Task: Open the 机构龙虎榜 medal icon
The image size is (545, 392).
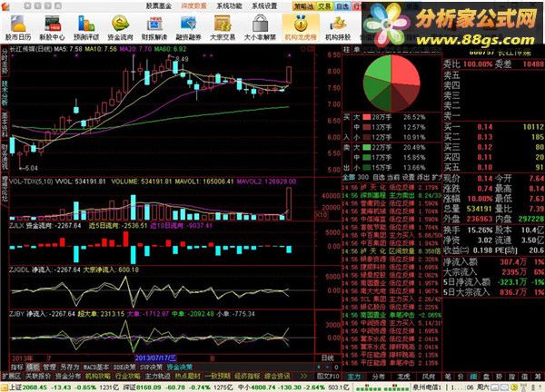Action: coord(301,28)
